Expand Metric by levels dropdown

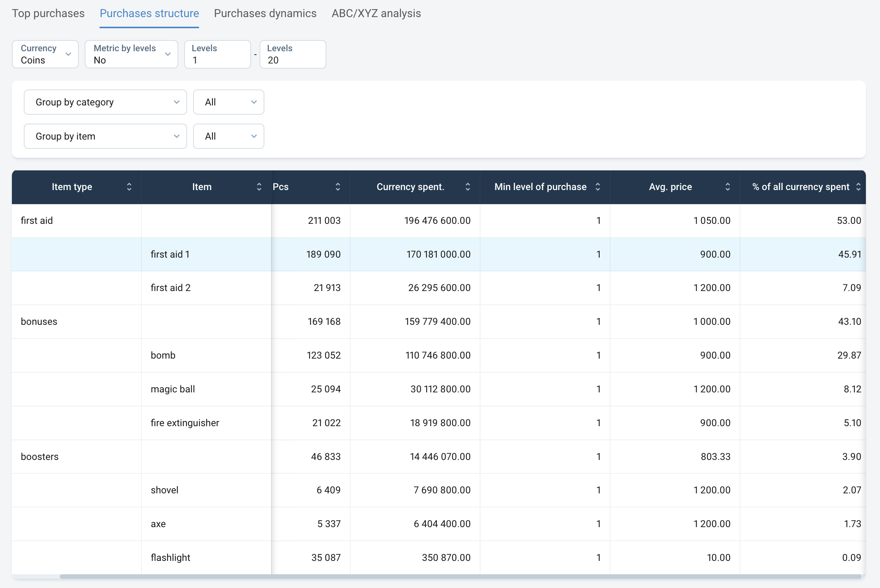coord(131,54)
